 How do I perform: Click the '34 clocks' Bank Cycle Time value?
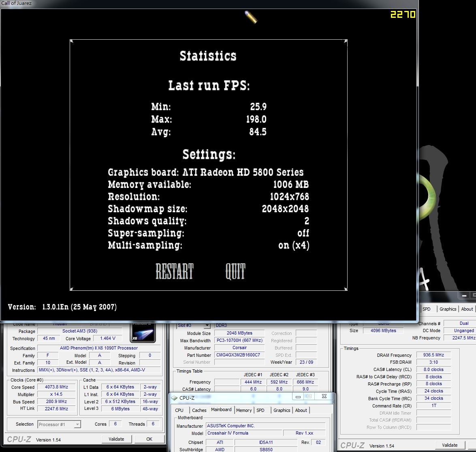(433, 398)
